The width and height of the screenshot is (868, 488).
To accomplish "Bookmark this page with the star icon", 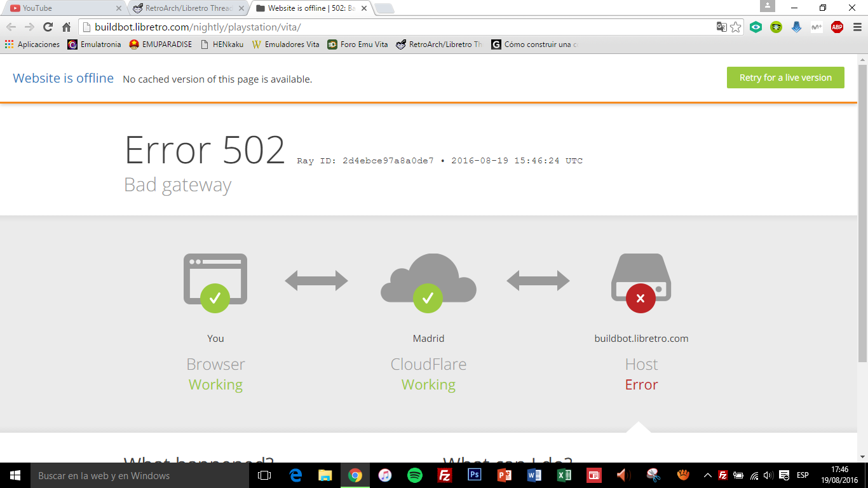I will pos(736,27).
